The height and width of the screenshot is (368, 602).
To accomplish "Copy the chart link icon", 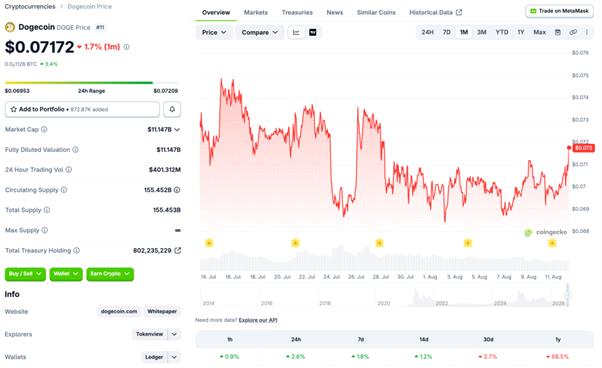I will pos(573,33).
